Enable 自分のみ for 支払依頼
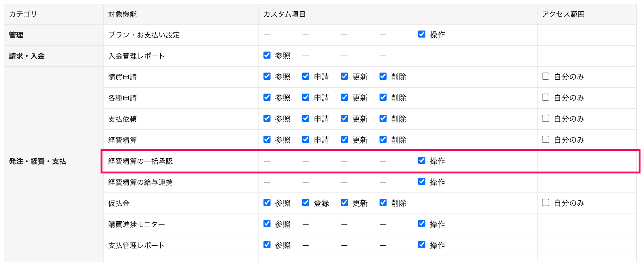The height and width of the screenshot is (262, 644). 546,118
